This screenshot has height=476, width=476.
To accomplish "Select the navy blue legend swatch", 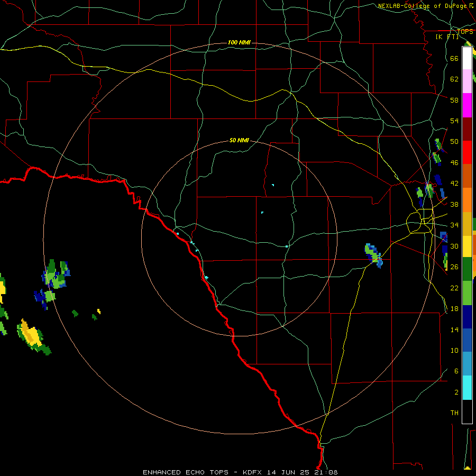I will click(467, 317).
